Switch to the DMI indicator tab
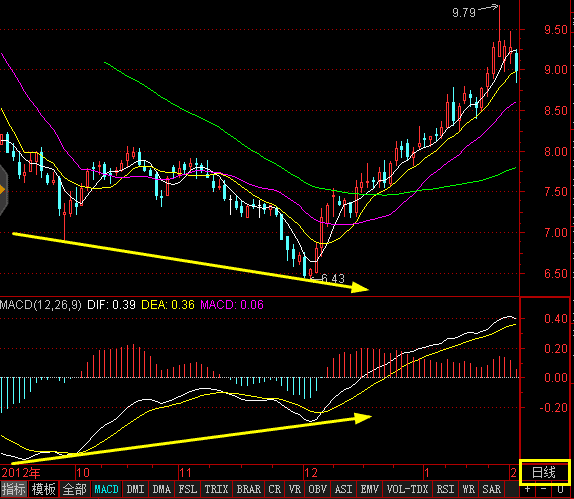 tap(135, 489)
